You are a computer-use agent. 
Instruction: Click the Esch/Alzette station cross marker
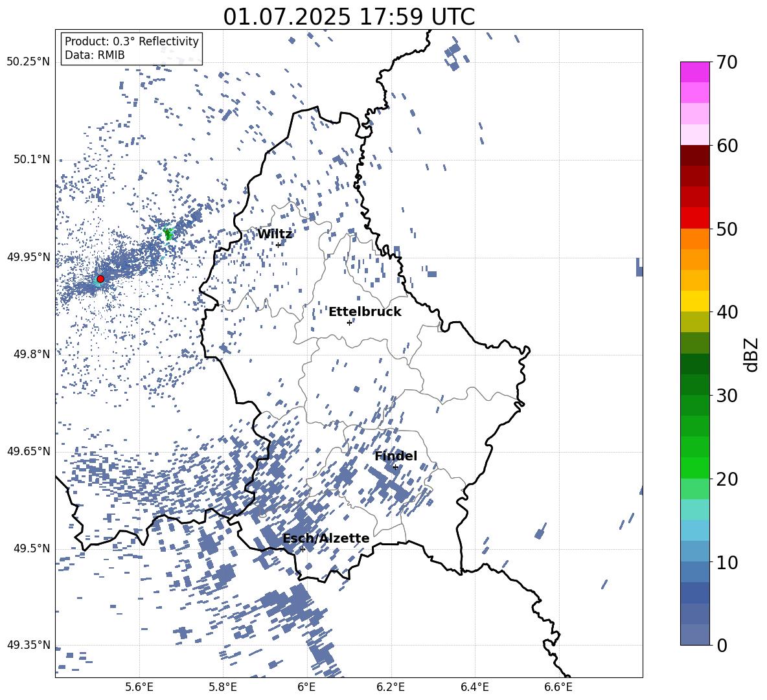coord(303,549)
